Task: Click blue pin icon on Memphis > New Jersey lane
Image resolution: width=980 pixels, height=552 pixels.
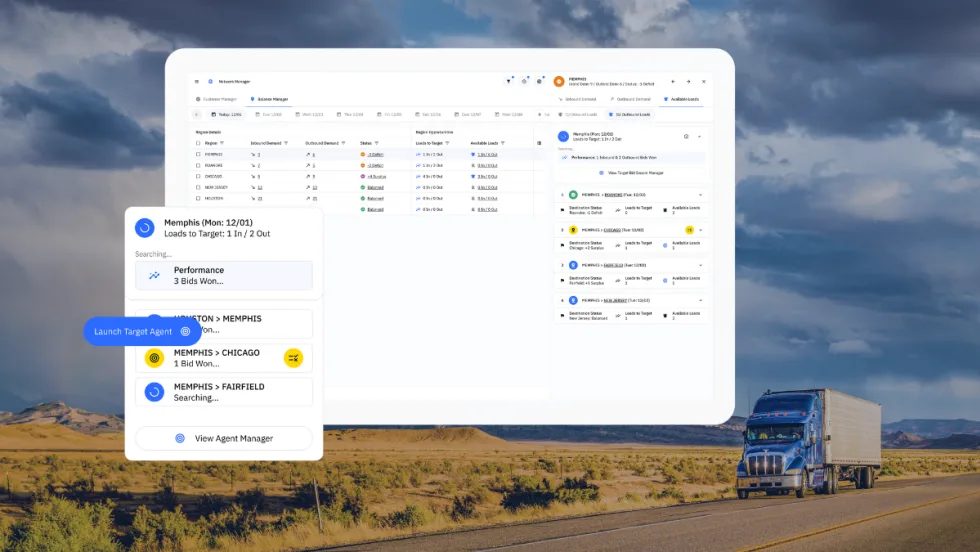Action: click(573, 300)
